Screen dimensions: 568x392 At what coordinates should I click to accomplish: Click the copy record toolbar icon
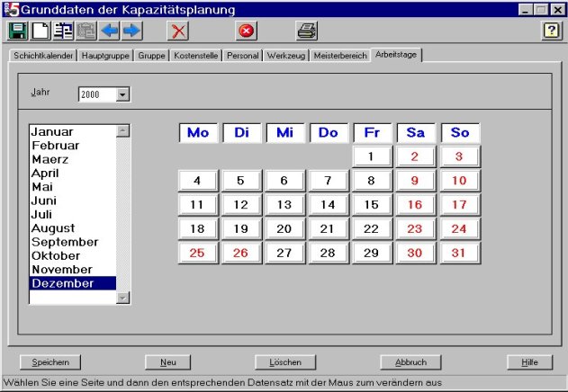(63, 31)
